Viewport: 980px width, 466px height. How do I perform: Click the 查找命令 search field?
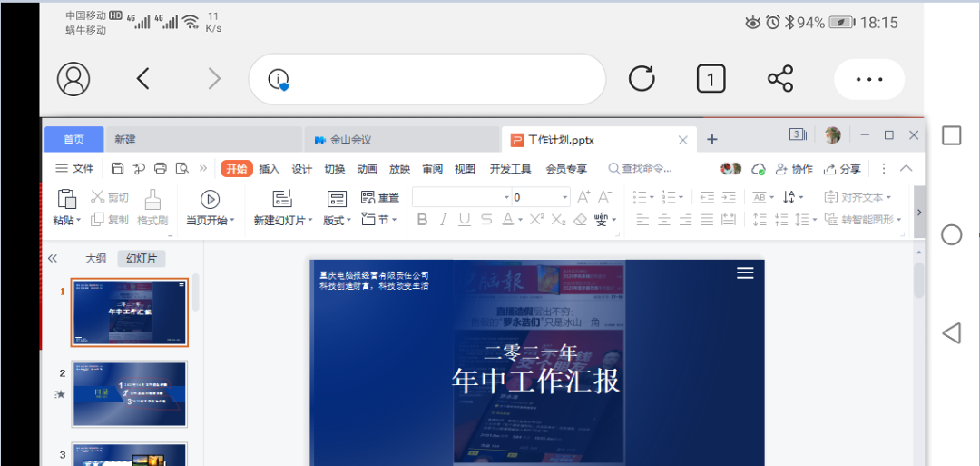point(641,168)
